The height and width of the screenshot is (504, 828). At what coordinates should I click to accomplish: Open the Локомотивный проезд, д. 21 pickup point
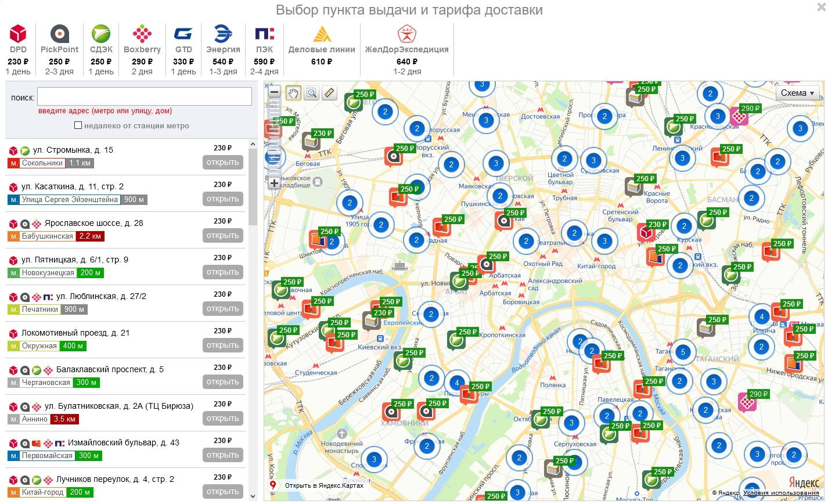223,345
